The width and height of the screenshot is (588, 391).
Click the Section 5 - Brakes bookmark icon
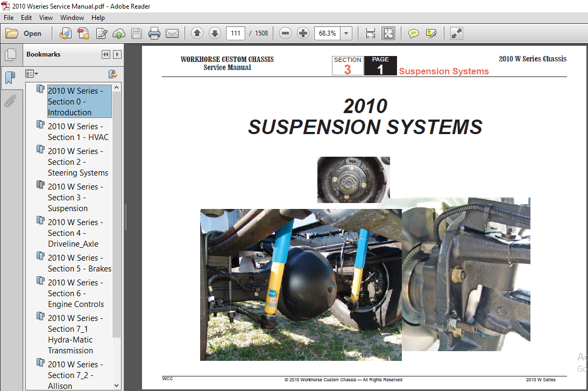point(40,256)
